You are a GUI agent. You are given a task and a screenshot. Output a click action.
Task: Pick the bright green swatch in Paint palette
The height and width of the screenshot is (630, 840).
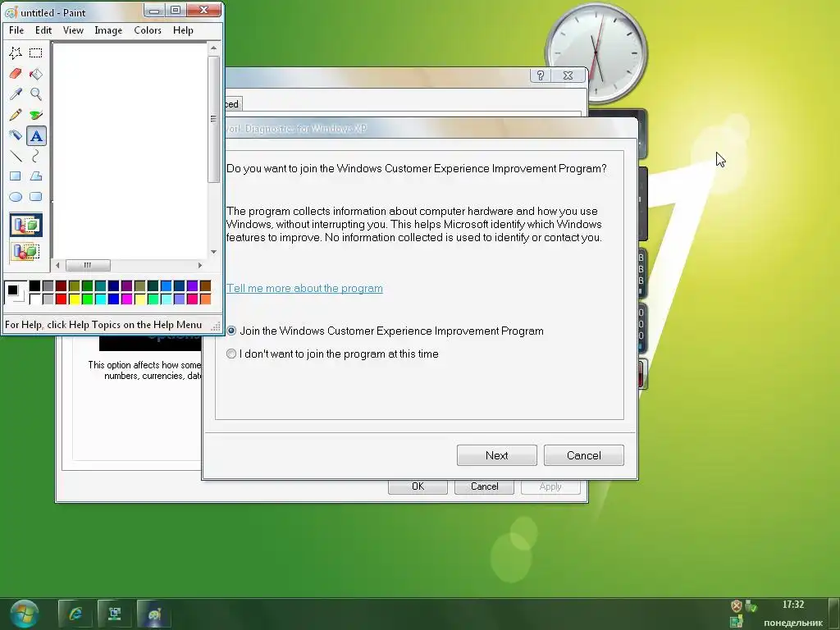tap(87, 299)
